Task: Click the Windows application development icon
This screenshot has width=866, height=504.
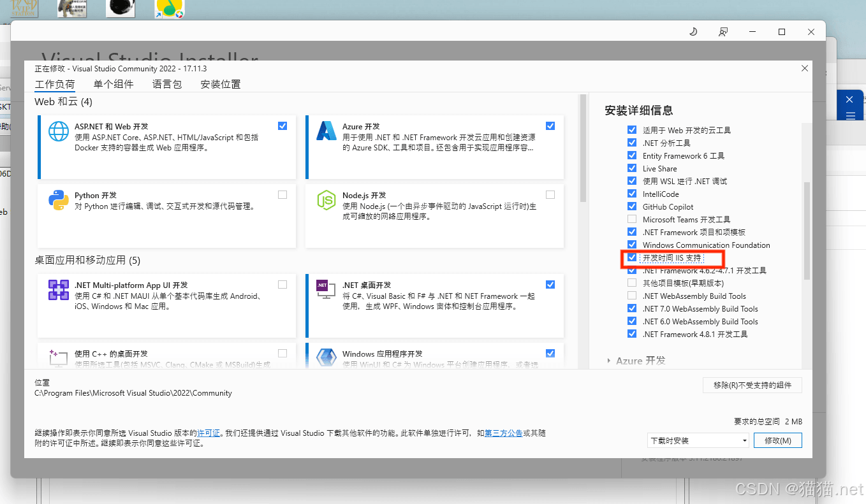Action: [327, 358]
